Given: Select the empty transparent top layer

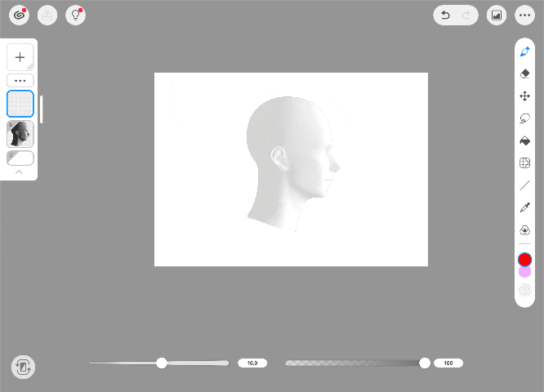Looking at the screenshot, I should (20, 104).
